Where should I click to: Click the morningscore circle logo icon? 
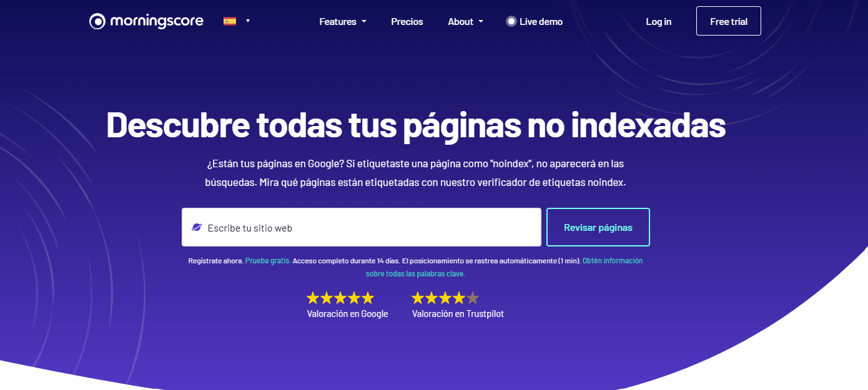97,21
